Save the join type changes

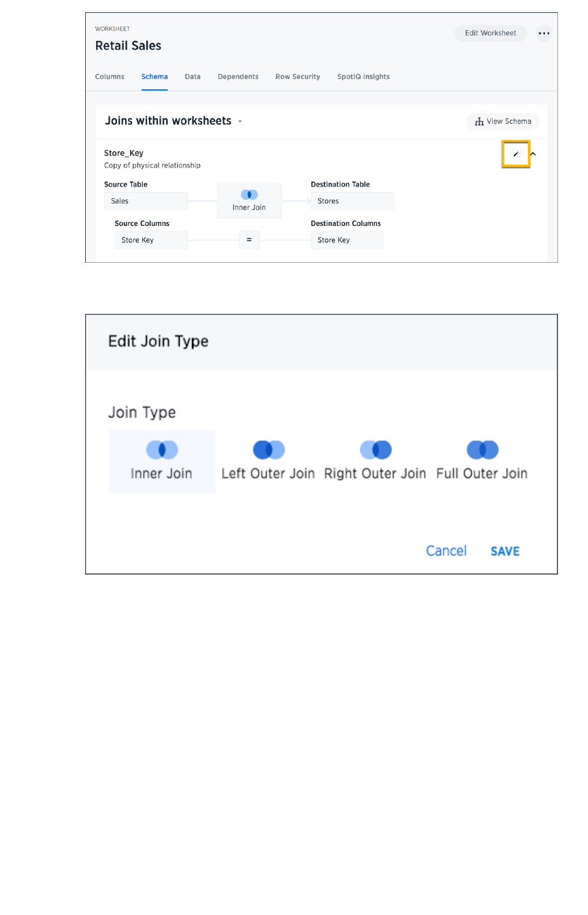(505, 551)
